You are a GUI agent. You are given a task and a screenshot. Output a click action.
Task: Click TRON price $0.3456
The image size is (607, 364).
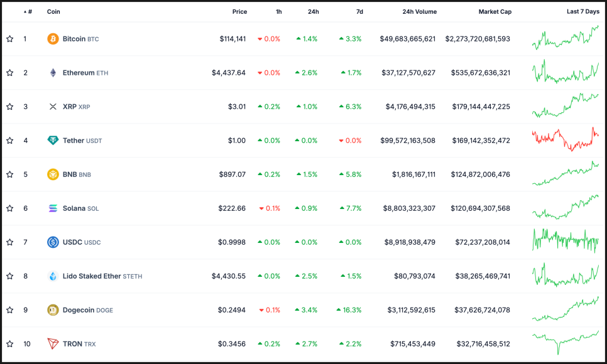click(232, 343)
